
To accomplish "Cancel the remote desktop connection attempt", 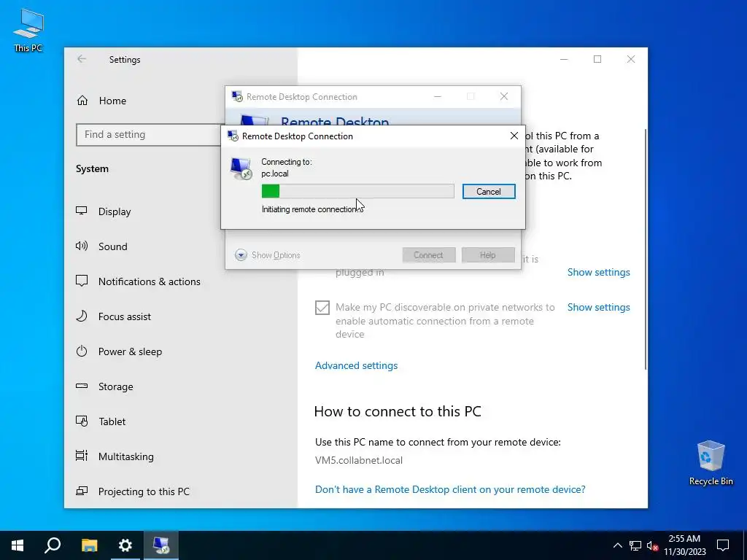I will [x=488, y=192].
